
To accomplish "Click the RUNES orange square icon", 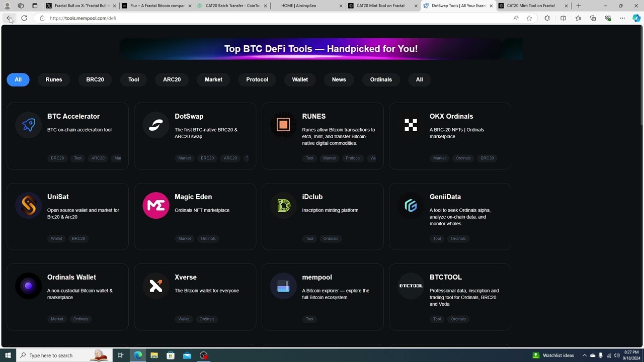I will point(283,125).
